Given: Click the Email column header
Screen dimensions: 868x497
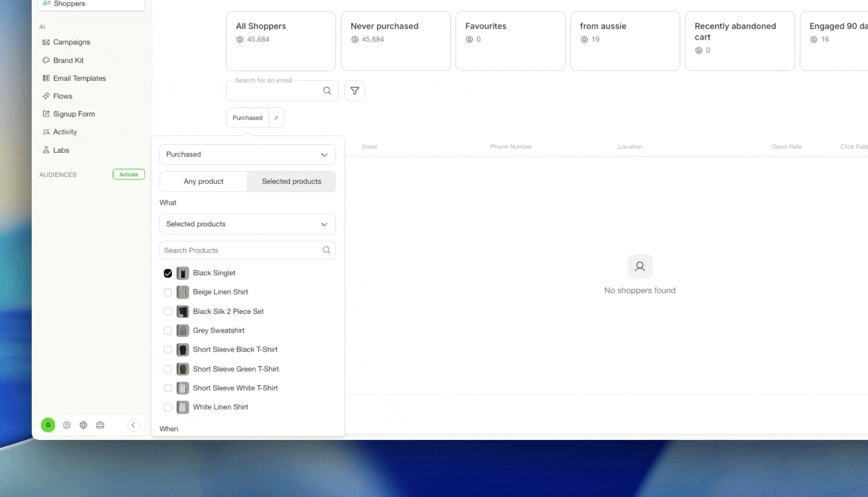Looking at the screenshot, I should click(x=370, y=147).
